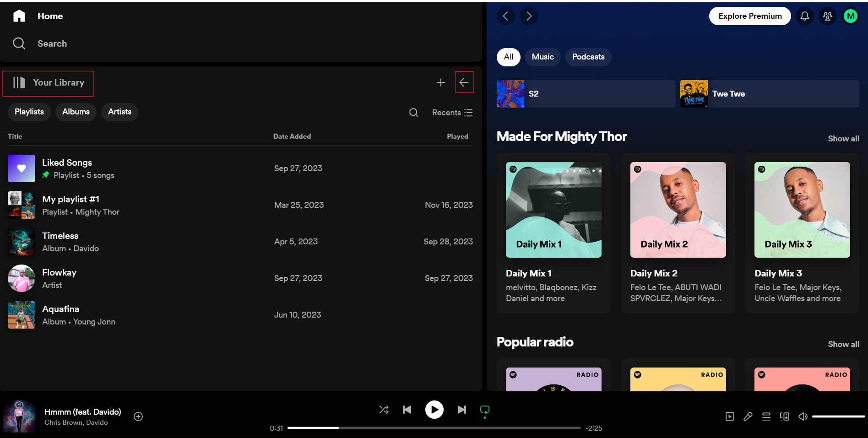Screen dimensions: 868x438
Task: Toggle repeat mode
Action: [485, 410]
